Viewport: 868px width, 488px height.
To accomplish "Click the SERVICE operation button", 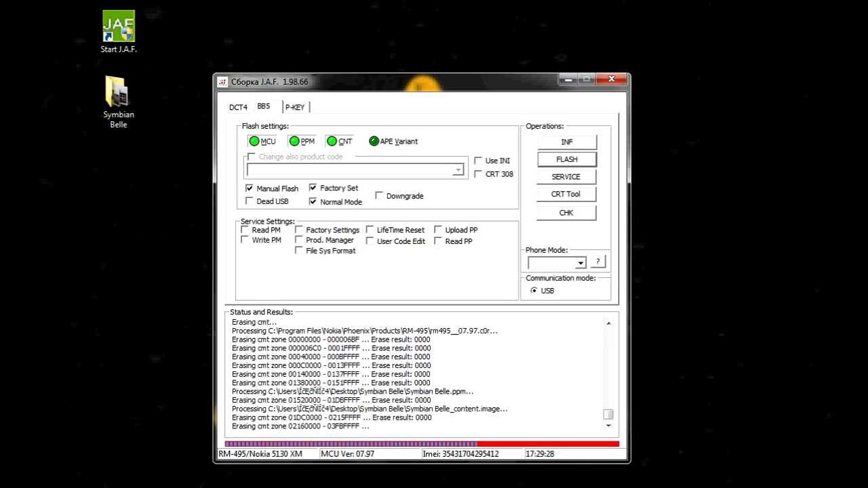I will pyautogui.click(x=567, y=176).
